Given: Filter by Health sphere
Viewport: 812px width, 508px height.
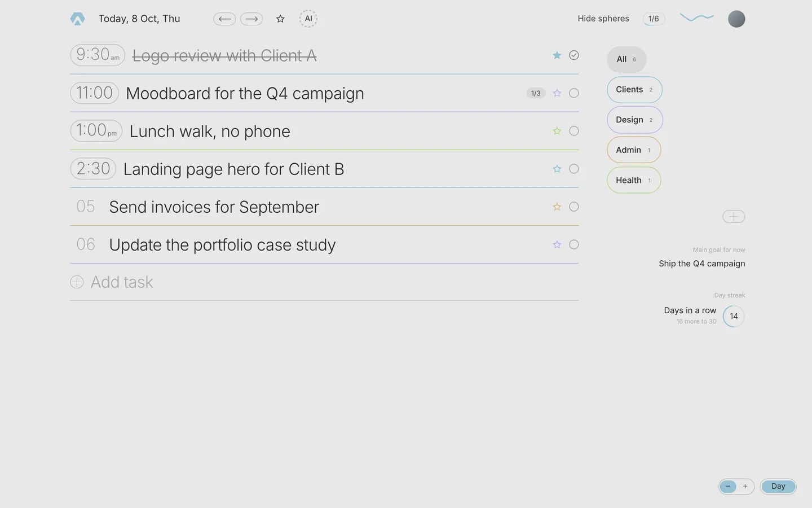Looking at the screenshot, I should [x=634, y=180].
